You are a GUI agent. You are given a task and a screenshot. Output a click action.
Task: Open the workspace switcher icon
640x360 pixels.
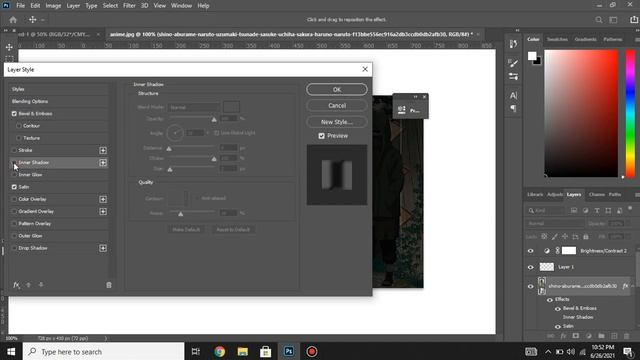click(613, 20)
